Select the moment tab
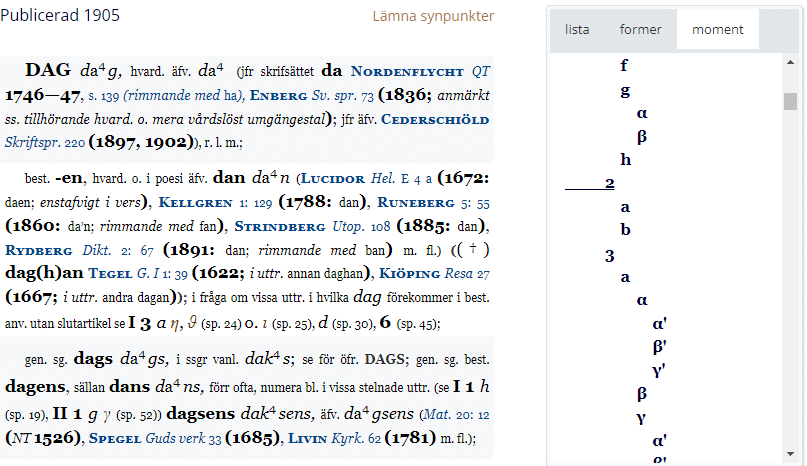Image resolution: width=807 pixels, height=466 pixels. tap(717, 30)
